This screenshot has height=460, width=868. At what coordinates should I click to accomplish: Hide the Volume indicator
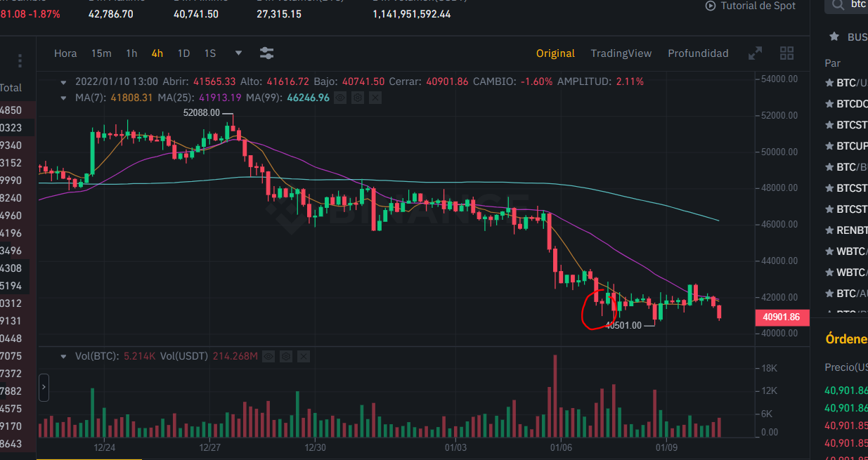coord(268,356)
